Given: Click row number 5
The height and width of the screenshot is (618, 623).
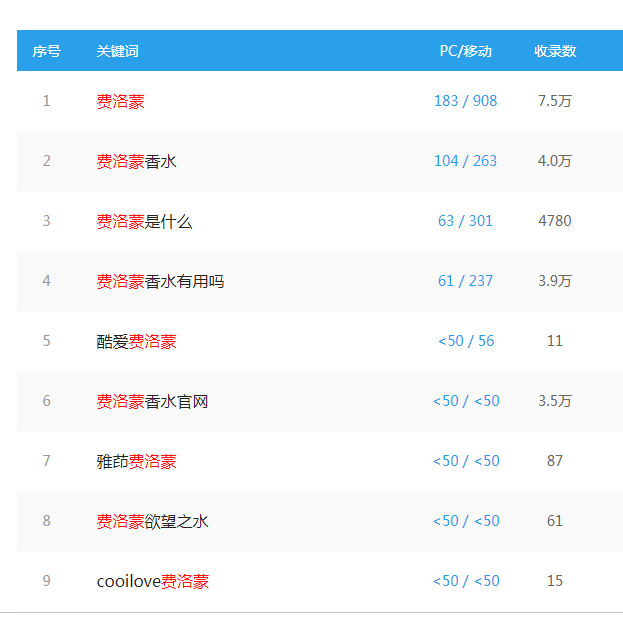Looking at the screenshot, I should 46,341.
